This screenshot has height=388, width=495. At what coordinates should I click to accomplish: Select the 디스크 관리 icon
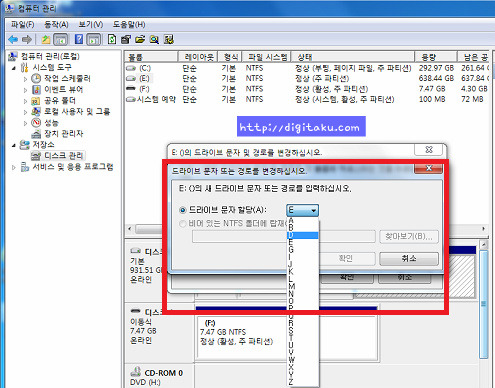36,156
